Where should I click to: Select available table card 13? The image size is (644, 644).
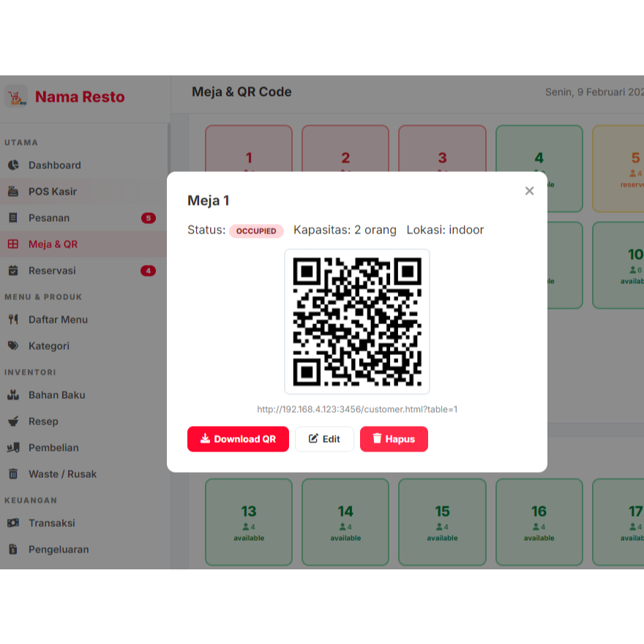(249, 522)
